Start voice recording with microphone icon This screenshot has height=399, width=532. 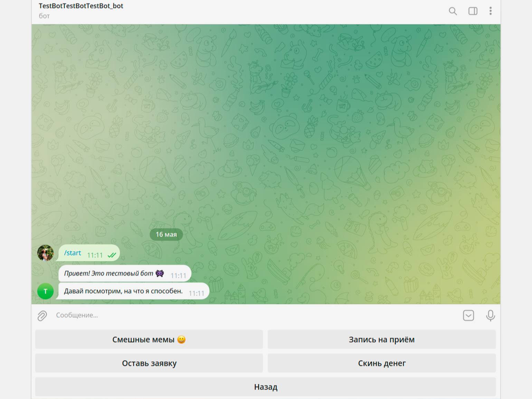click(490, 315)
